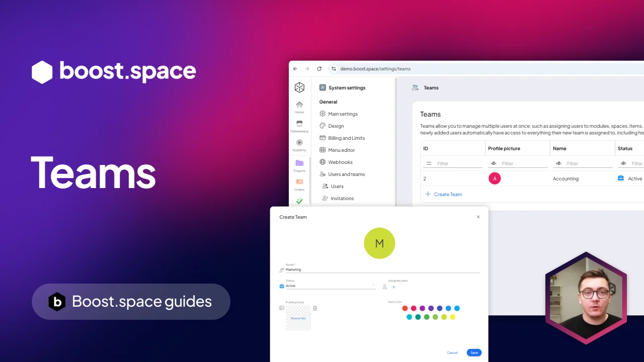Save the new Marketing team
Image resolution: width=644 pixels, height=362 pixels.
(x=474, y=353)
